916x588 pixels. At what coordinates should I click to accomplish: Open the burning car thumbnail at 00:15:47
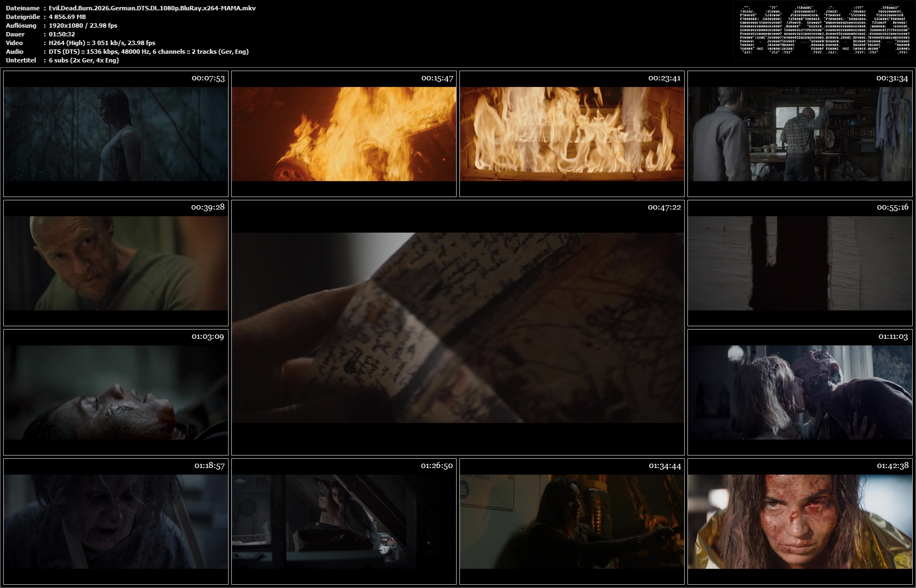tap(344, 134)
